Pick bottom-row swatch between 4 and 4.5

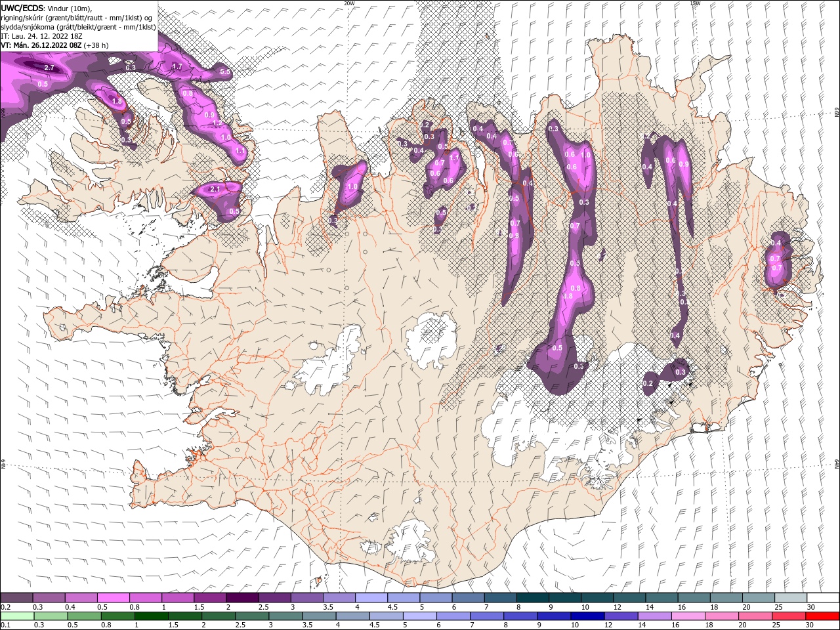tap(353, 616)
